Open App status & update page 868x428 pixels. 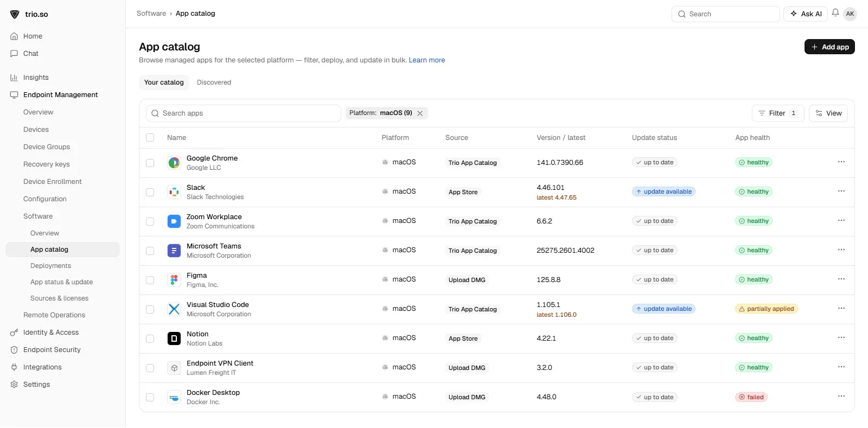[x=61, y=282]
